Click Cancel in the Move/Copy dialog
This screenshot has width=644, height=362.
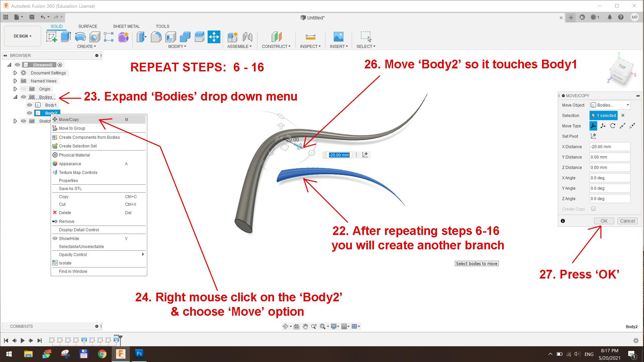(627, 221)
